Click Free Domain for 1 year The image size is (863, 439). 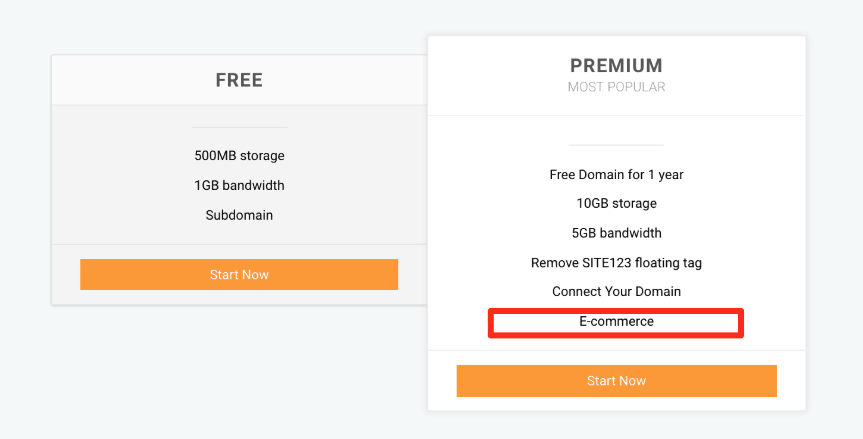coord(616,175)
